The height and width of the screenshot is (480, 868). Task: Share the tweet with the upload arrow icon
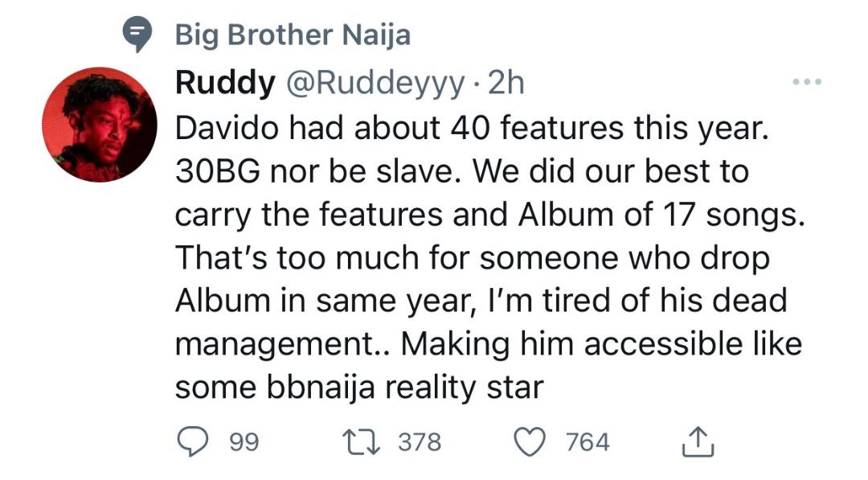point(698,441)
